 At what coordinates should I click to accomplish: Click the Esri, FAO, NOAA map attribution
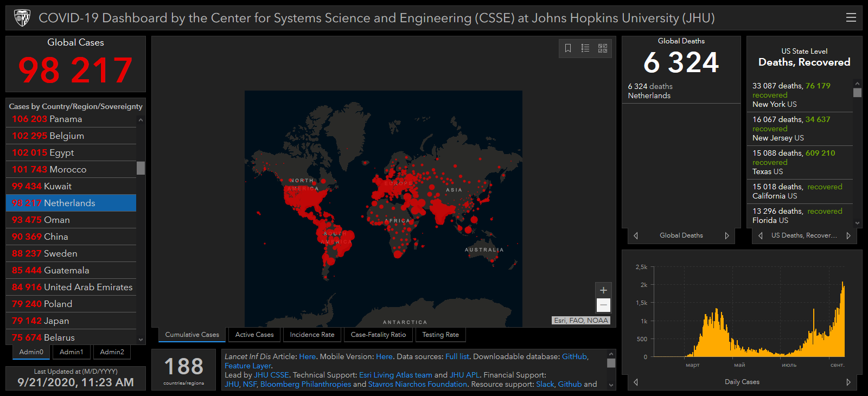pos(581,320)
